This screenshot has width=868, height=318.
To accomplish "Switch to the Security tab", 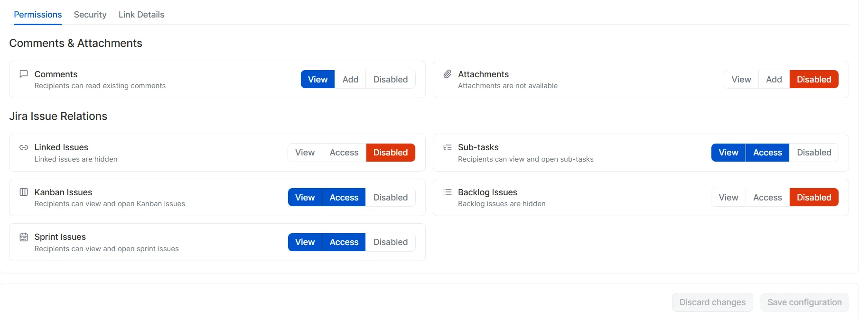I will pos(90,15).
